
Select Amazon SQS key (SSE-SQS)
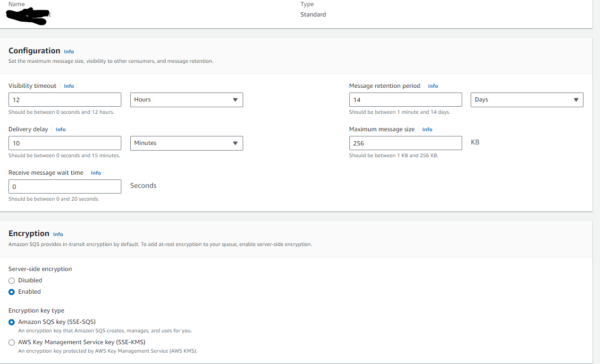tap(11, 322)
